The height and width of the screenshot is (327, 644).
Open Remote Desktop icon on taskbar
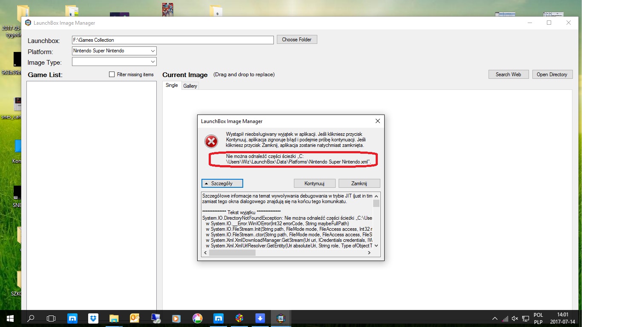pyautogui.click(x=156, y=318)
